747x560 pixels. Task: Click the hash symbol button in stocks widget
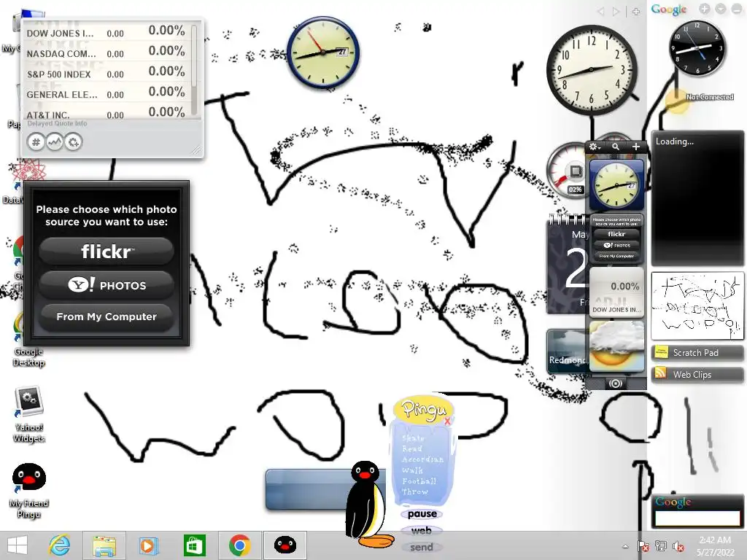pyautogui.click(x=36, y=142)
